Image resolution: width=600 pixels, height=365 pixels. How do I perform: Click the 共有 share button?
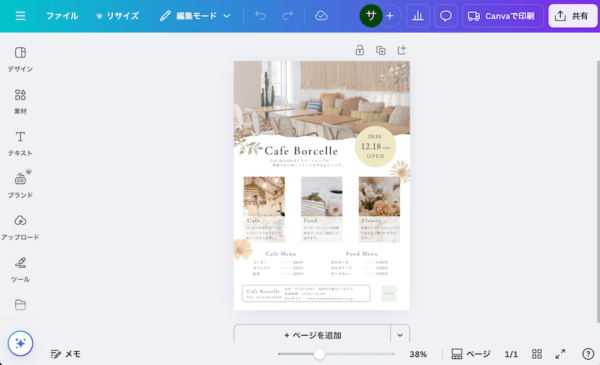tap(572, 16)
